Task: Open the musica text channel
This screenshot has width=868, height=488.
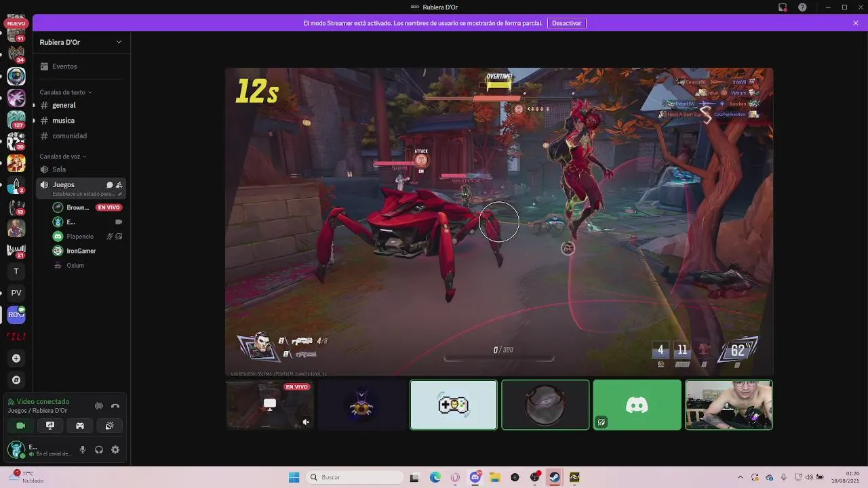Action: click(x=81, y=121)
